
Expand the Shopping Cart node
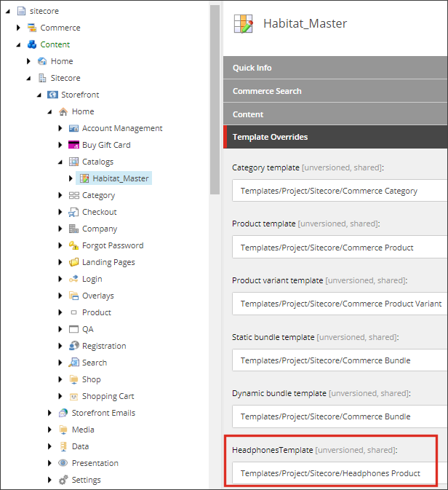[x=60, y=396]
